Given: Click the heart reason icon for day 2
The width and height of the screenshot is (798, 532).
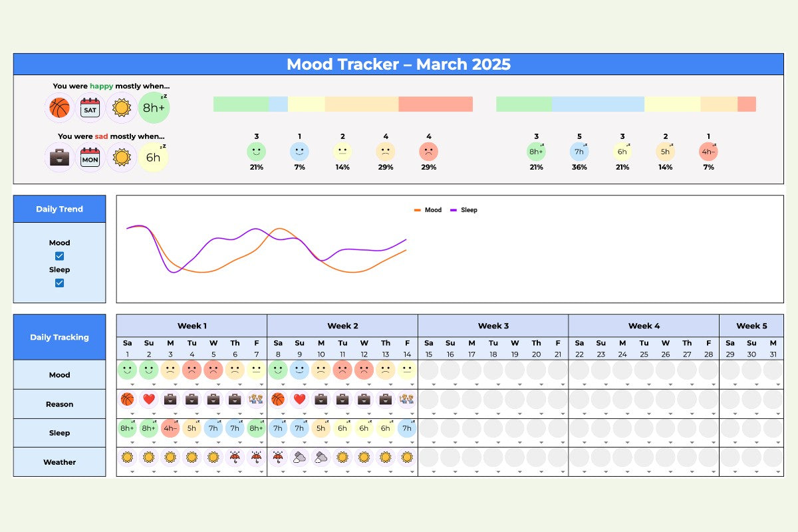Looking at the screenshot, I should click(x=149, y=399).
